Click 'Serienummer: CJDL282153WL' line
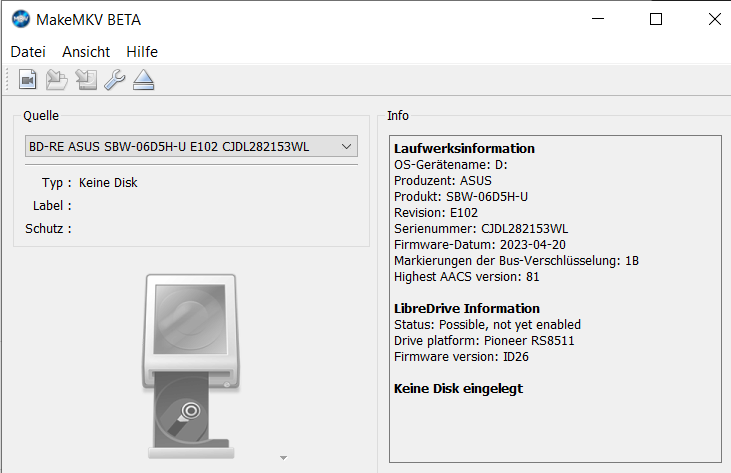 481,229
